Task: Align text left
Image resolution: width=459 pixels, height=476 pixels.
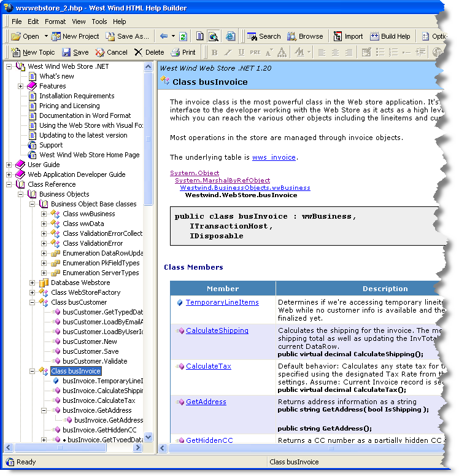Action: pyautogui.click(x=322, y=53)
